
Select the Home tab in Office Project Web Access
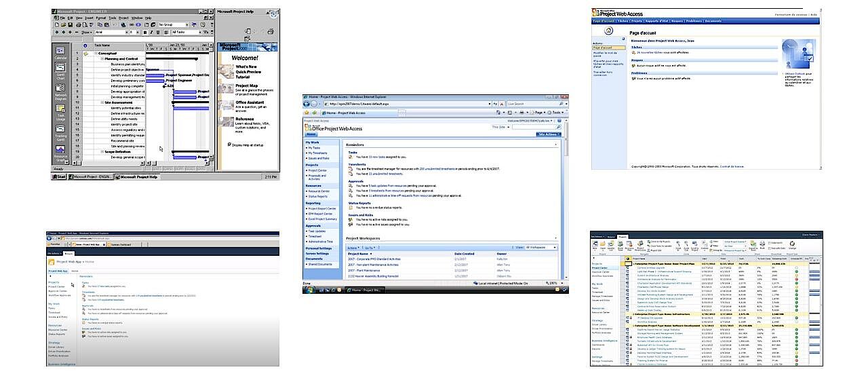(311, 134)
